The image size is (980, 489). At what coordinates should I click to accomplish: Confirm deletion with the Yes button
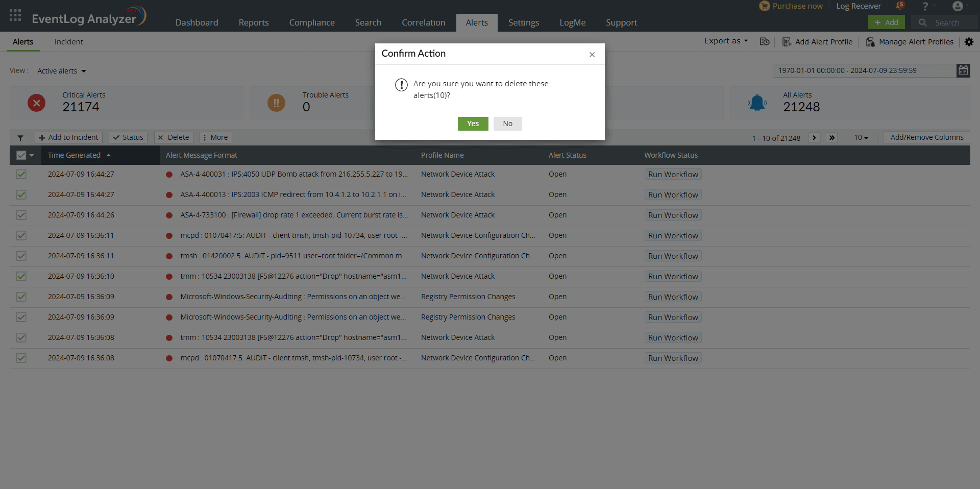(x=472, y=124)
